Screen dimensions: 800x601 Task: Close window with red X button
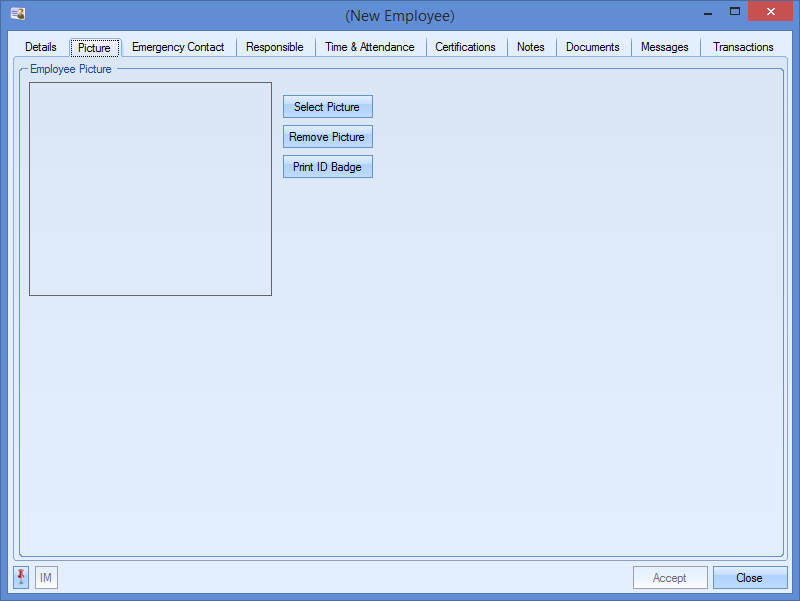coord(771,11)
